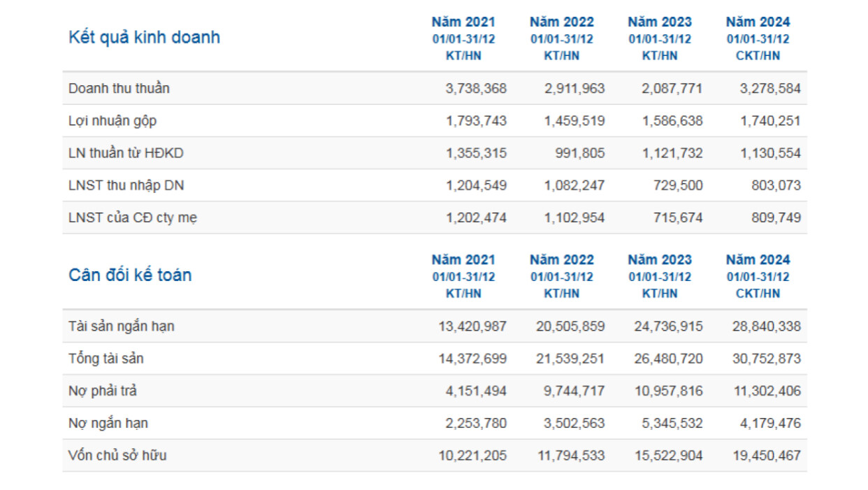Click the 2024 Doanh thu thuần value 3,278,584
This screenshot has width=868, height=490.
[770, 89]
